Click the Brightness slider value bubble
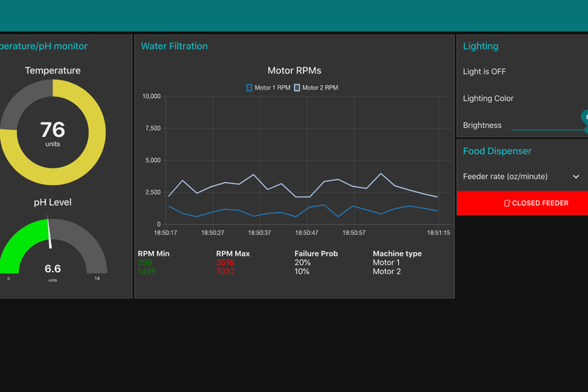588x392 pixels. (585, 117)
